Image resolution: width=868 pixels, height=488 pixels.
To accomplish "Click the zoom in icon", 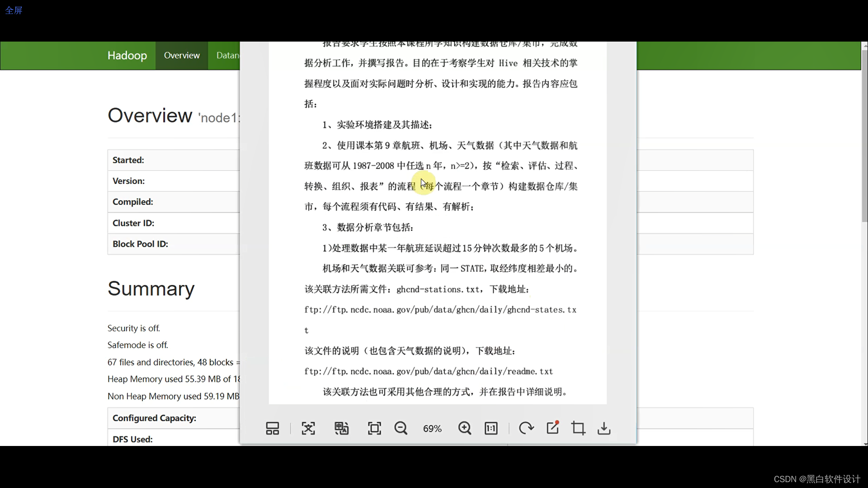I will (x=464, y=428).
